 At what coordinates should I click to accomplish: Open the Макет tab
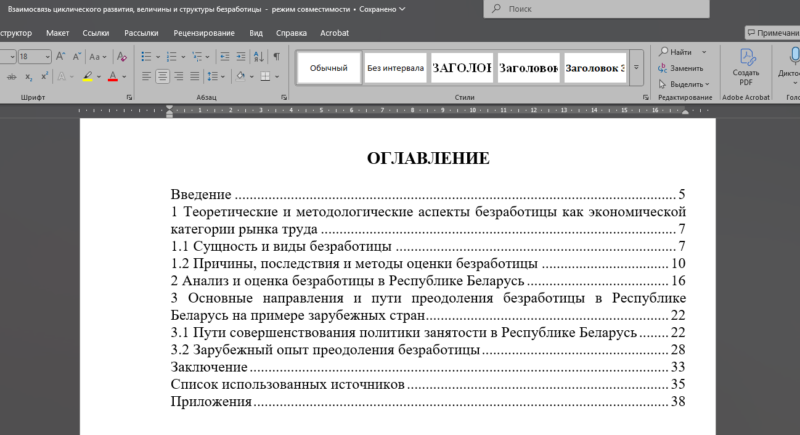click(58, 33)
